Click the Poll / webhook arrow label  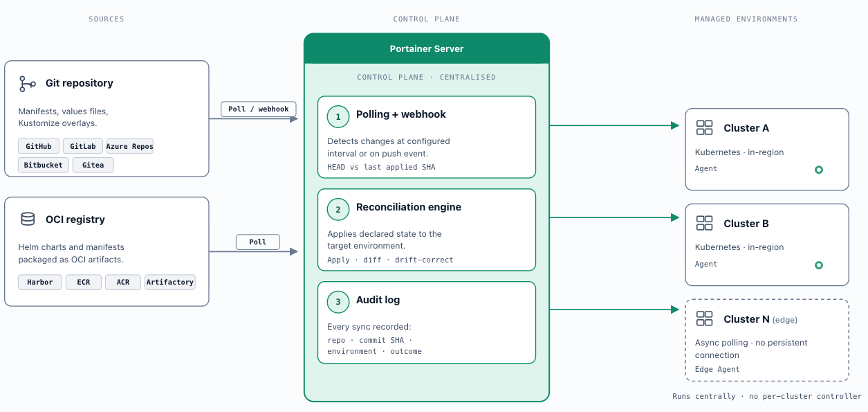coord(259,109)
